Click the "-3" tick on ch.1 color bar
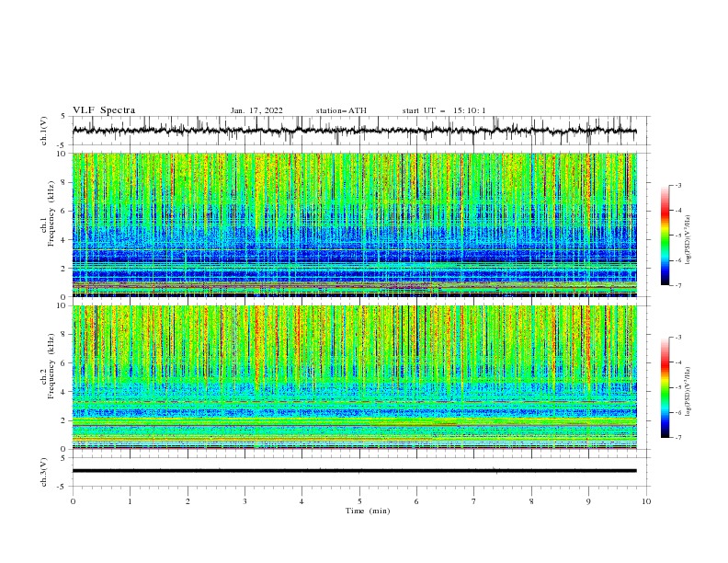 [x=677, y=185]
